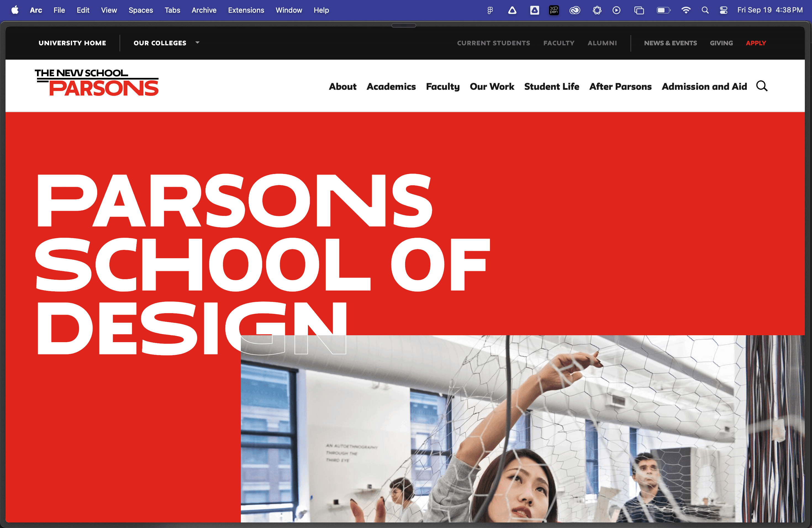Image resolution: width=812 pixels, height=528 pixels.
Task: Click the Wi-Fi status icon
Action: [x=686, y=10]
